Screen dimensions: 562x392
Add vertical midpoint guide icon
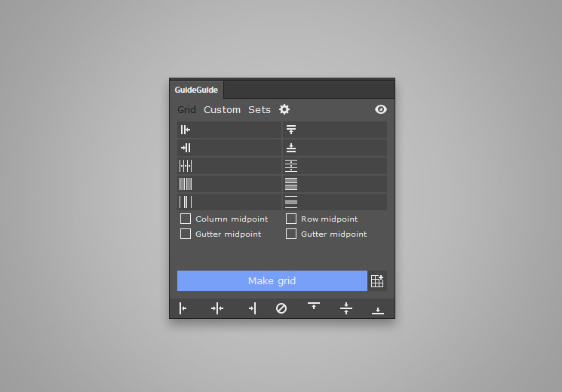coord(217,308)
